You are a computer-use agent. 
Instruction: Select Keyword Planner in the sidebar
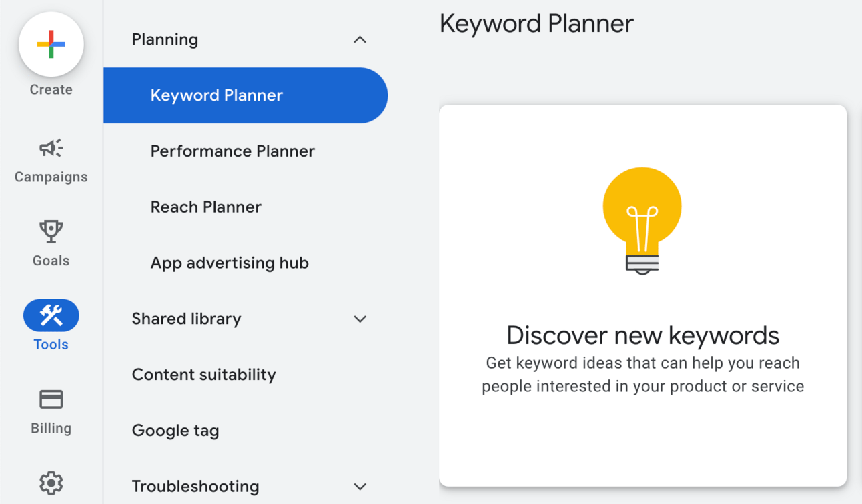[217, 95]
